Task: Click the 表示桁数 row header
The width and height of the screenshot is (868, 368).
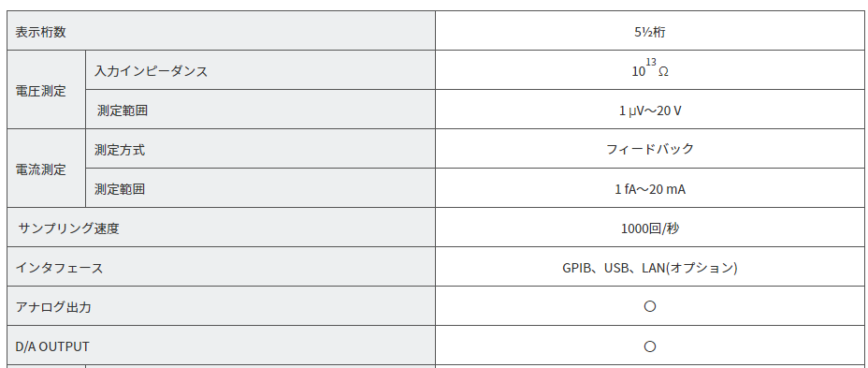Action: (221, 31)
